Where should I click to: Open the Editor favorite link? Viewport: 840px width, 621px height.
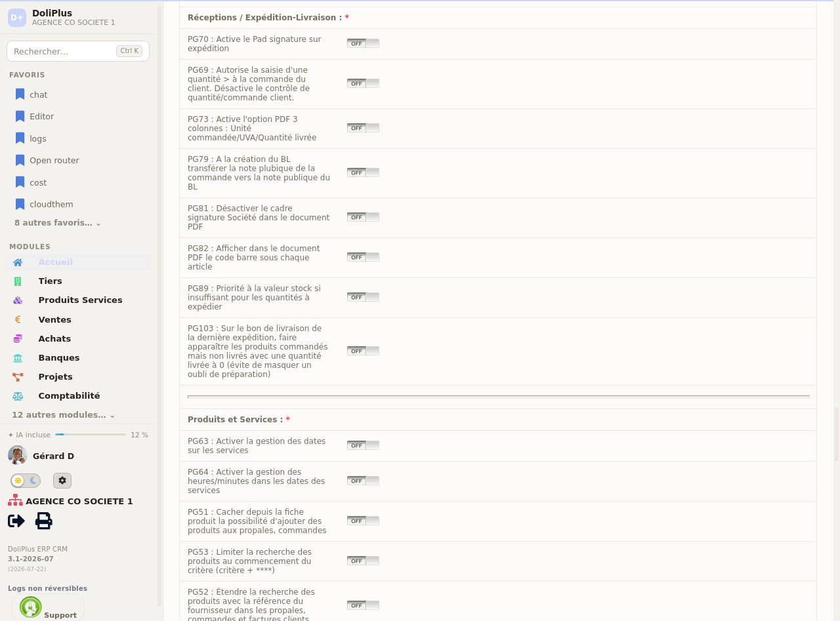[x=41, y=117]
